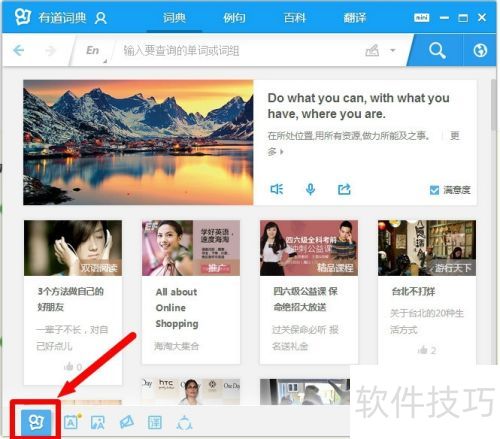Open the 百科 tab
The width and height of the screenshot is (500, 439).
(295, 18)
